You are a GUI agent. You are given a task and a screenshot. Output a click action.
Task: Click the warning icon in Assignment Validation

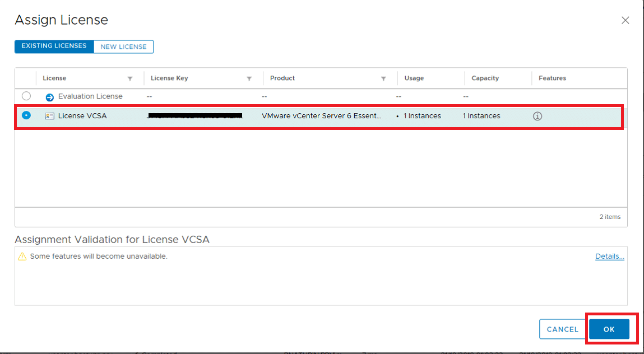(x=22, y=257)
